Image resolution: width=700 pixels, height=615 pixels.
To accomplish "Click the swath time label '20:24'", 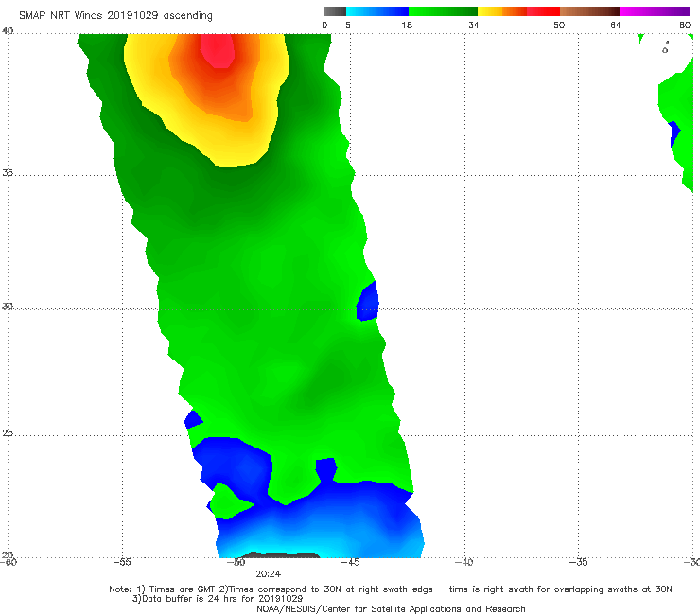I will point(269,574).
